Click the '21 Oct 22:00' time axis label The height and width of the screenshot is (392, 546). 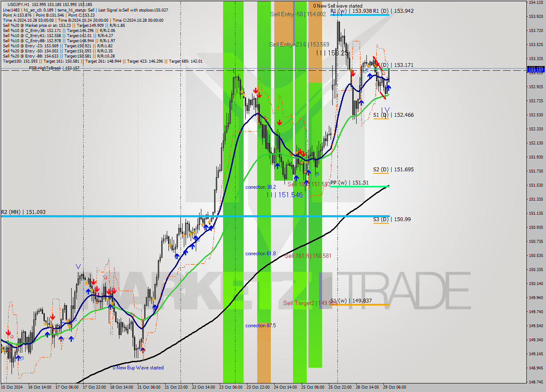click(176, 387)
